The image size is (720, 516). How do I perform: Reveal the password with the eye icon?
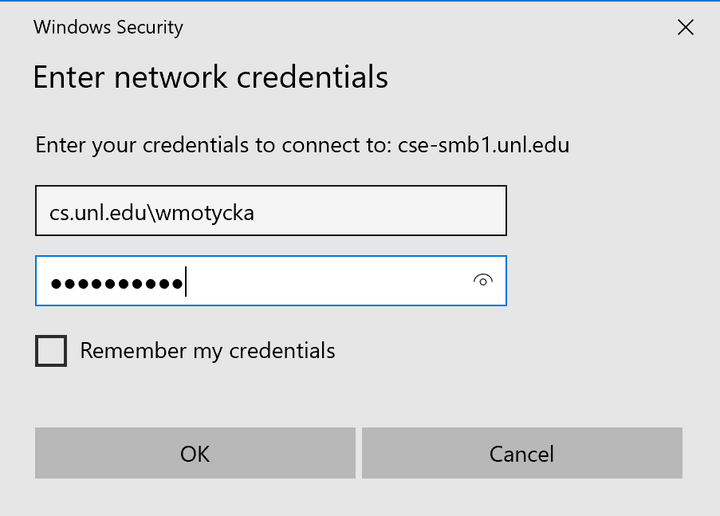pos(483,281)
